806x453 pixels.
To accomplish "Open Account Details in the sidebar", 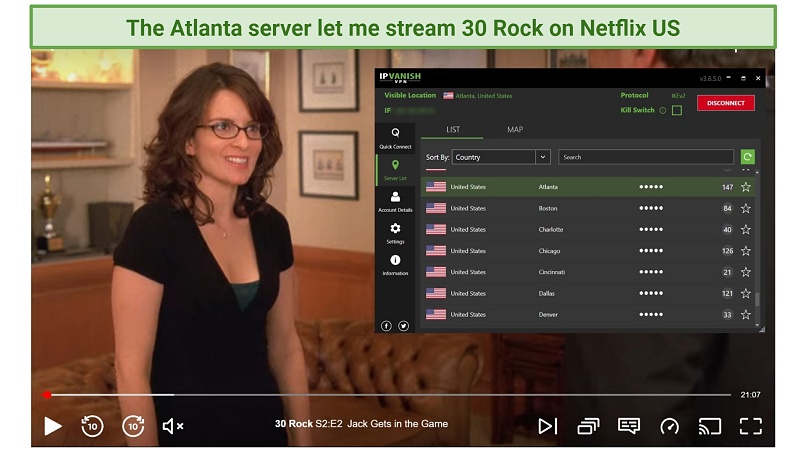I will tap(395, 202).
